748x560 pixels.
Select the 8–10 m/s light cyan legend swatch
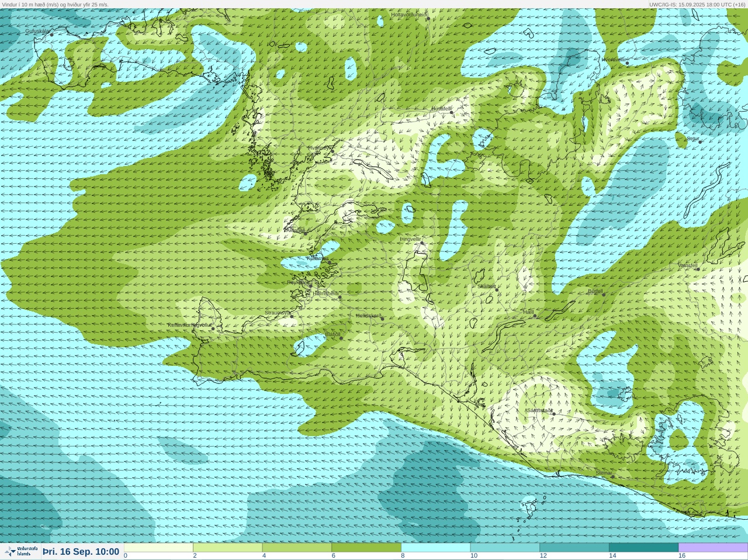436,548
